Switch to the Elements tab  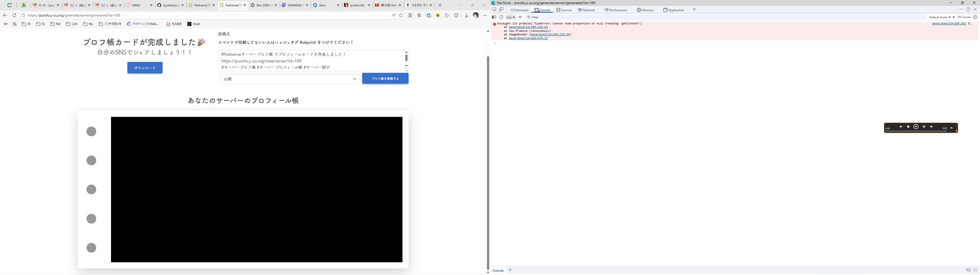[x=519, y=10]
